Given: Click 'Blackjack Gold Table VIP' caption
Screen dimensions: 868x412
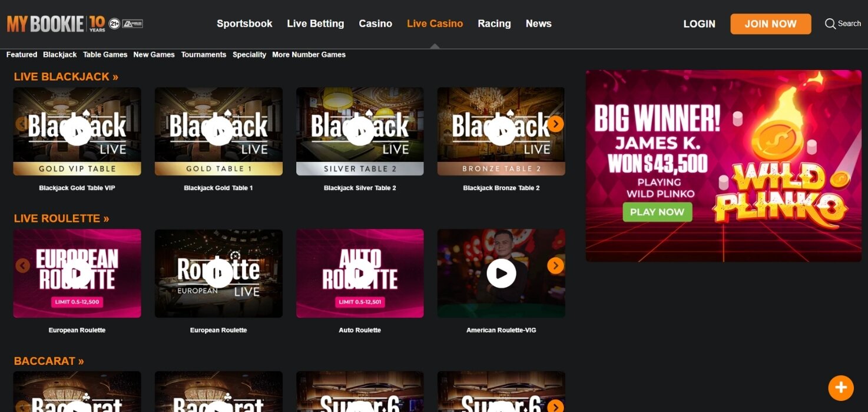Looking at the screenshot, I should coord(77,188).
